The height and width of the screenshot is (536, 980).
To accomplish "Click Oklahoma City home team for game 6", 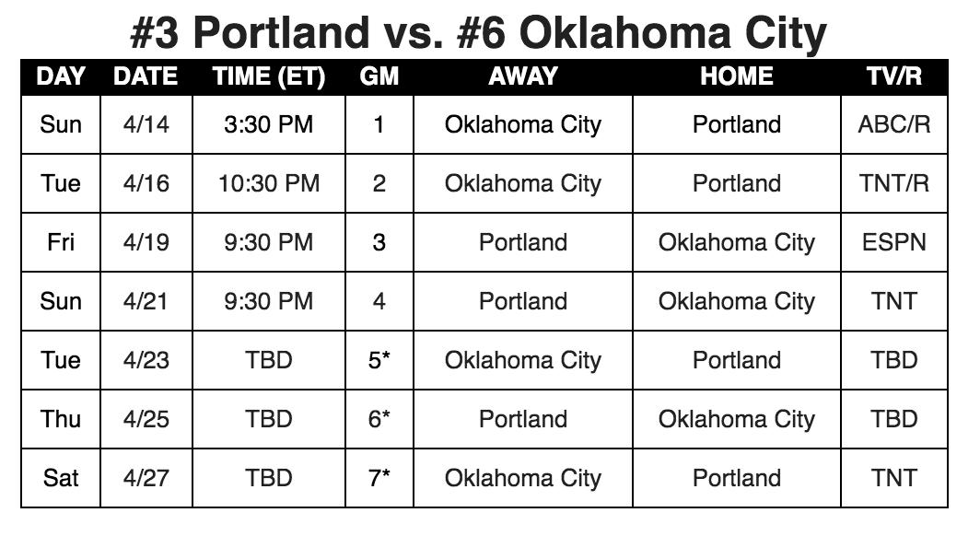I will point(736,418).
